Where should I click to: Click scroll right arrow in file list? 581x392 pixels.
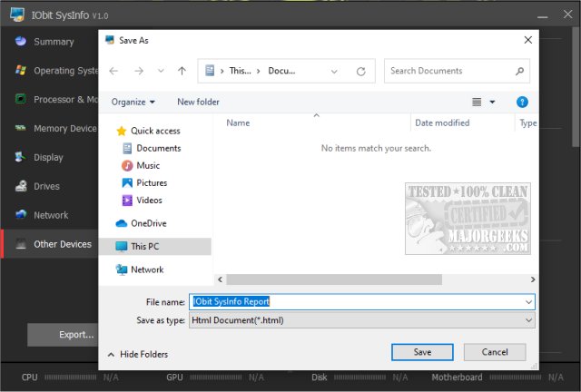(533, 279)
